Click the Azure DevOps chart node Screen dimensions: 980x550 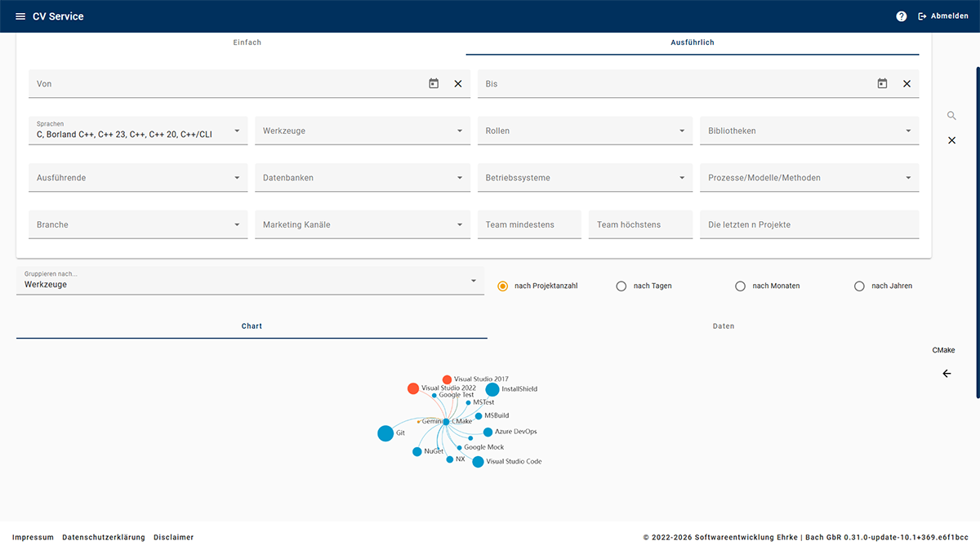pos(488,432)
